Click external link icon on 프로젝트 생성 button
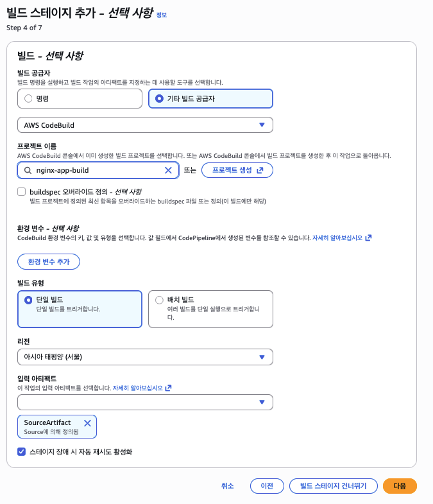The width and height of the screenshot is (433, 504). coord(260,170)
